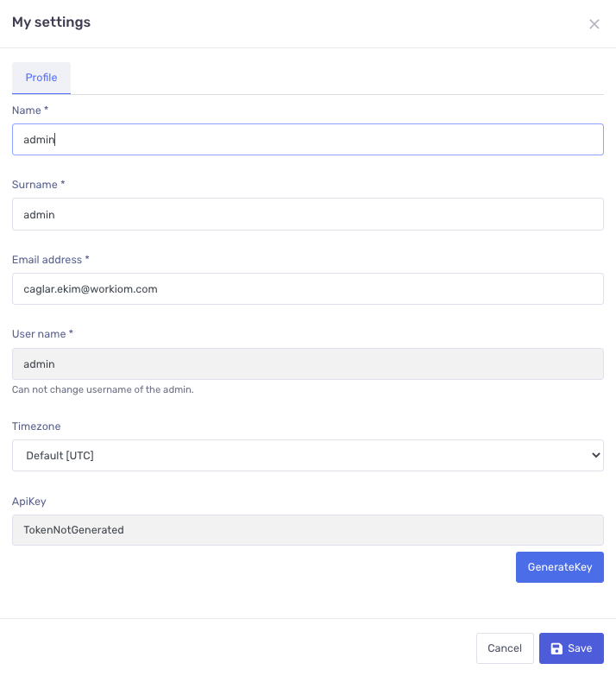Screen dimensions: 616x676
Task: Click the ApiKey label text
Action: [x=29, y=502]
